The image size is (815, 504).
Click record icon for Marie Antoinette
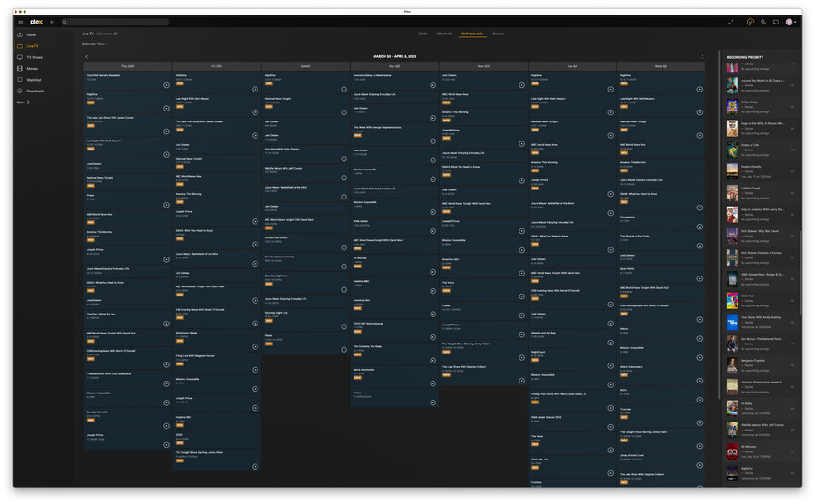[x=433, y=383]
